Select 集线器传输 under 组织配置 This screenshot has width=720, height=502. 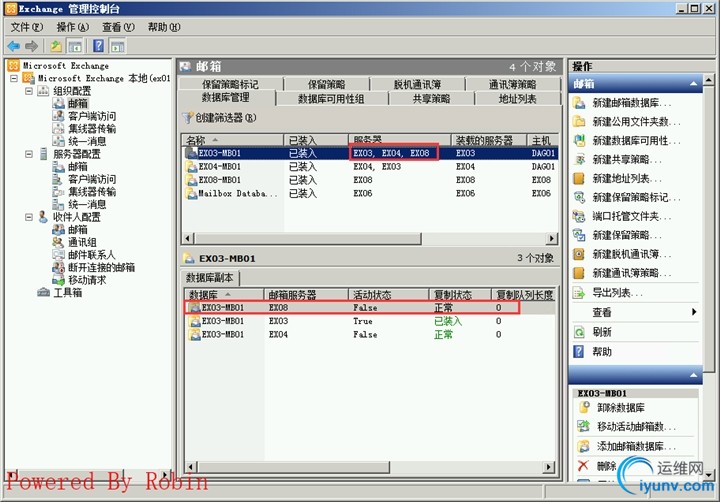pos(92,129)
